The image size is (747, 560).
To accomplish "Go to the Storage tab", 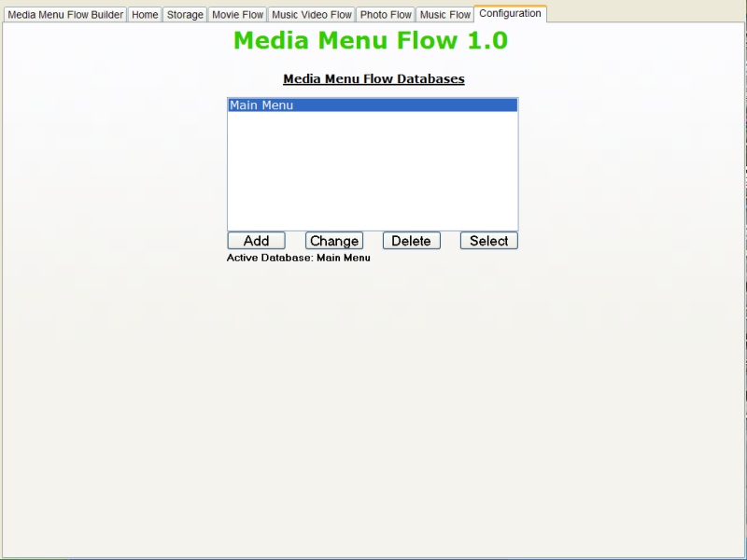I will pyautogui.click(x=185, y=15).
